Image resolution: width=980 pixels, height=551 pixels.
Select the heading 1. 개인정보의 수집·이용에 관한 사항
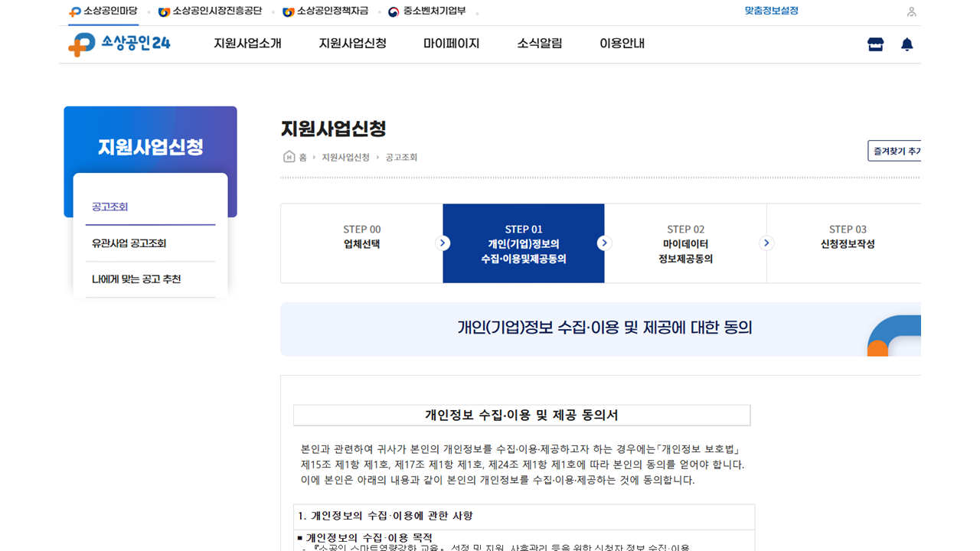(x=385, y=516)
